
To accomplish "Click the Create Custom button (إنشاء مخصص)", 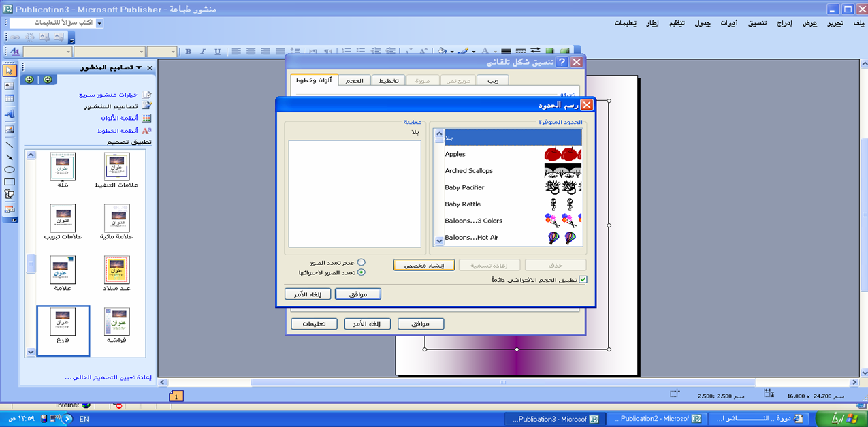I will coord(423,265).
